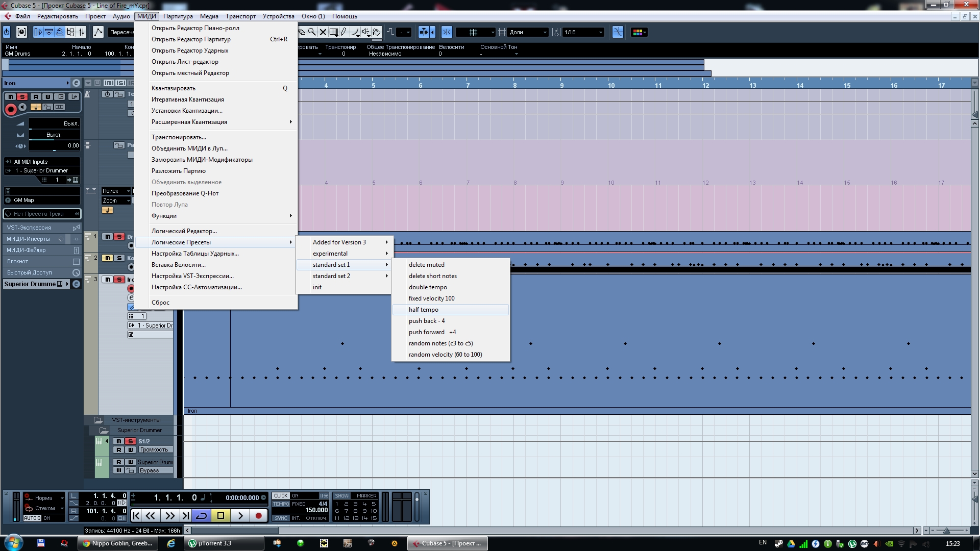This screenshot has height=551, width=980.
Task: Toggle the Snap on/off button
Action: click(x=447, y=32)
